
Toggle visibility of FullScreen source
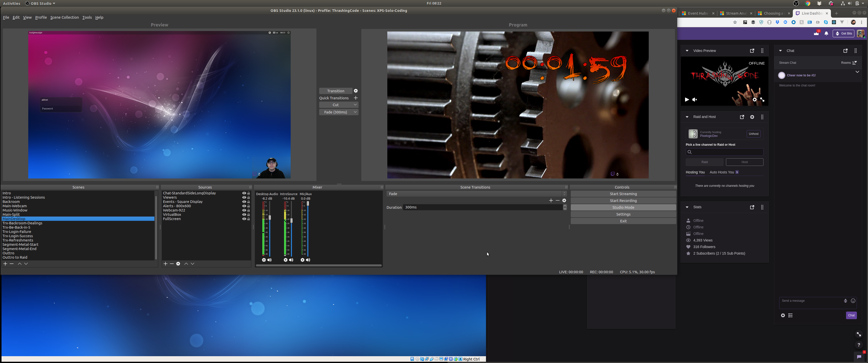pyautogui.click(x=244, y=219)
